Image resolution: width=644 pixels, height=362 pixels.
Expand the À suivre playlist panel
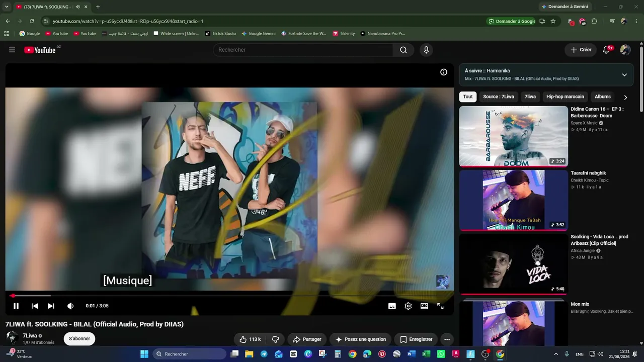(x=624, y=75)
